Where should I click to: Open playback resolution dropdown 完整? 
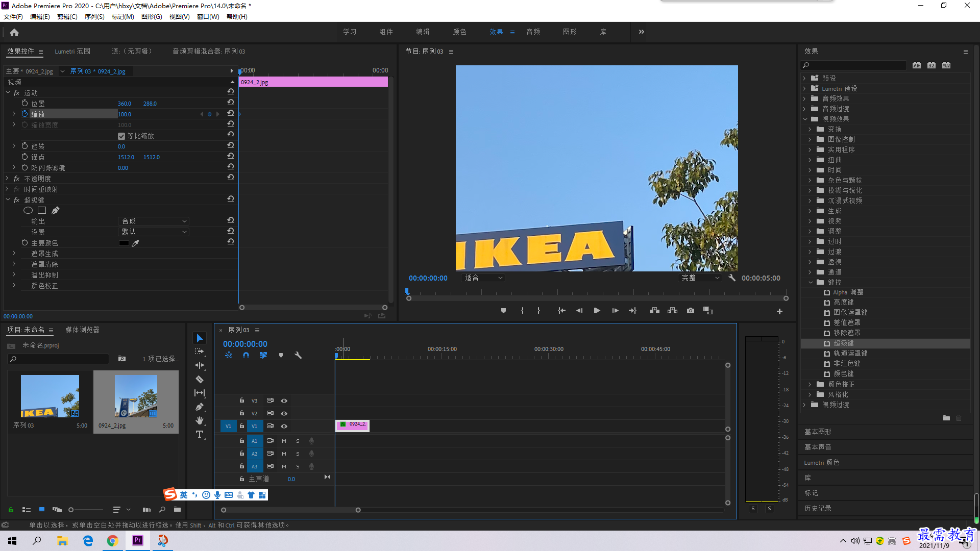700,278
